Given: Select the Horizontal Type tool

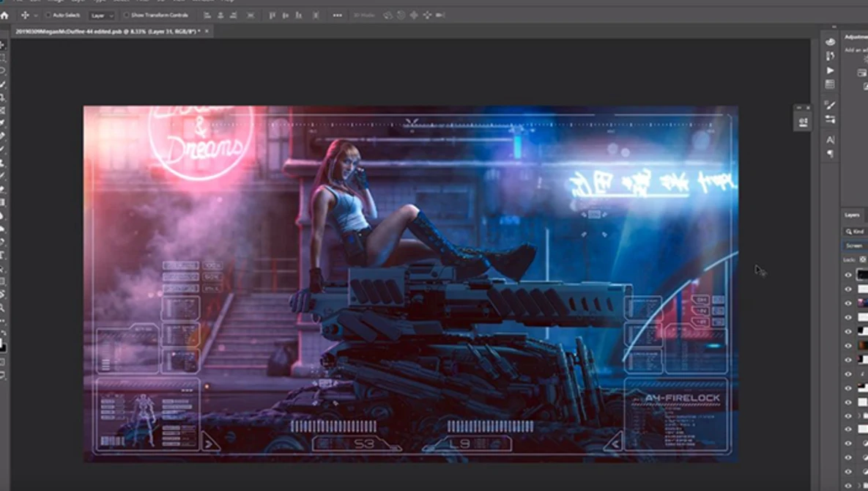Looking at the screenshot, I should tap(3, 255).
